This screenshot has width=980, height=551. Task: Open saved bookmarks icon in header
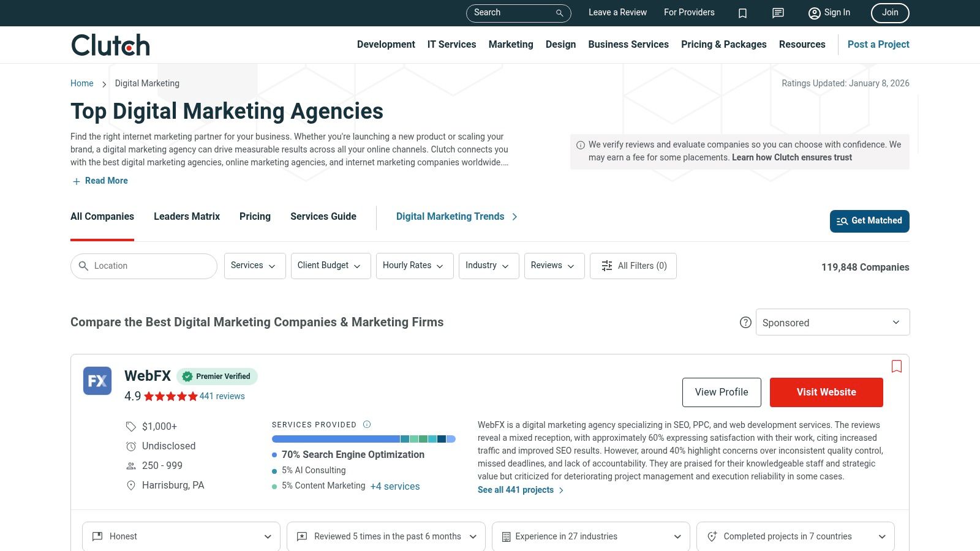[x=742, y=13]
